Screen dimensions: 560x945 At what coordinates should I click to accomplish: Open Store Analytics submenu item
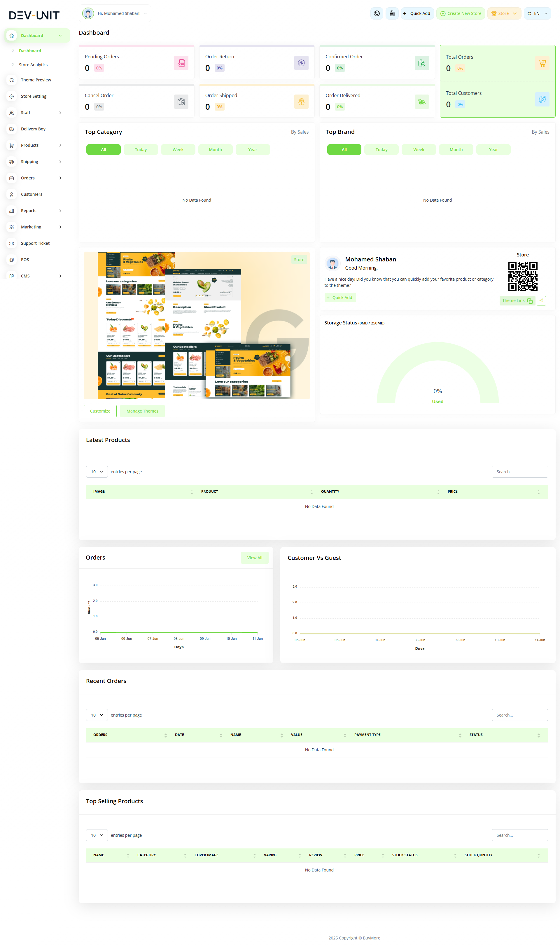pyautogui.click(x=33, y=65)
